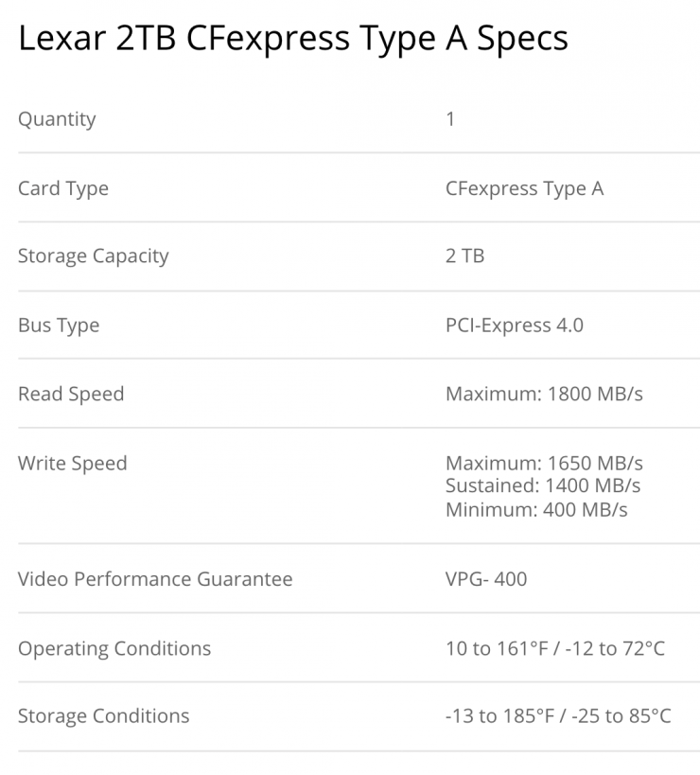Select the Read Speed label
Viewport: 700px width, 775px height.
(71, 394)
